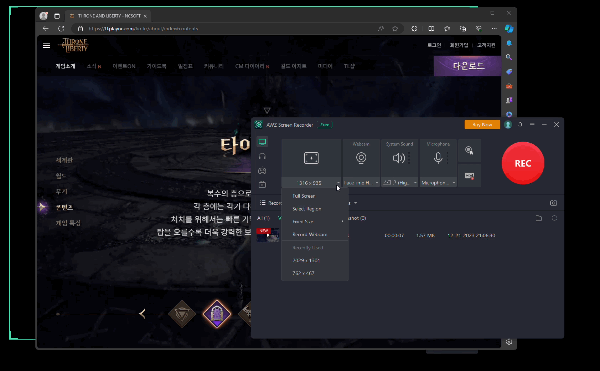This screenshot has width=600, height=371.
Task: Select 무기 in the website side menu
Action: click(61, 191)
